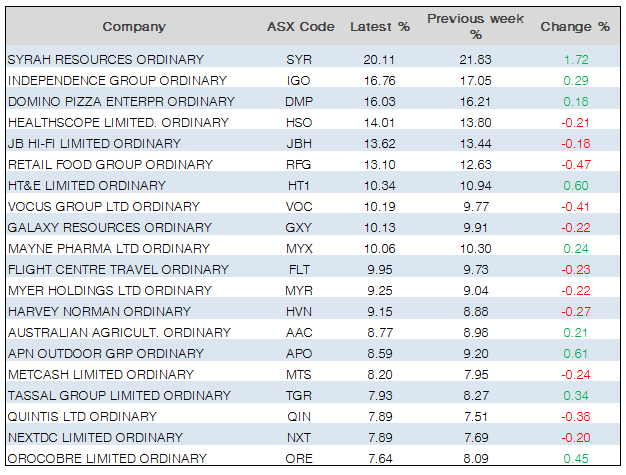626x475 pixels.
Task: Click the 8.88 previous week value for HVN
Action: click(475, 312)
